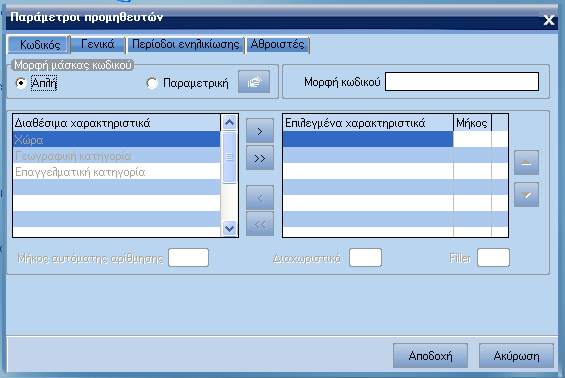The image size is (565, 378).
Task: Move selected characteristic up arrow button
Action: 526,163
